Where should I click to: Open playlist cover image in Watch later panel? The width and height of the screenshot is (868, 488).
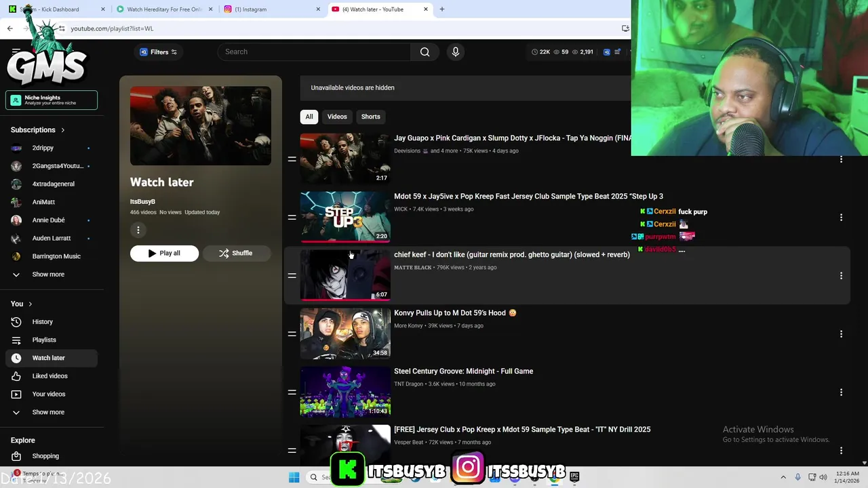201,125
